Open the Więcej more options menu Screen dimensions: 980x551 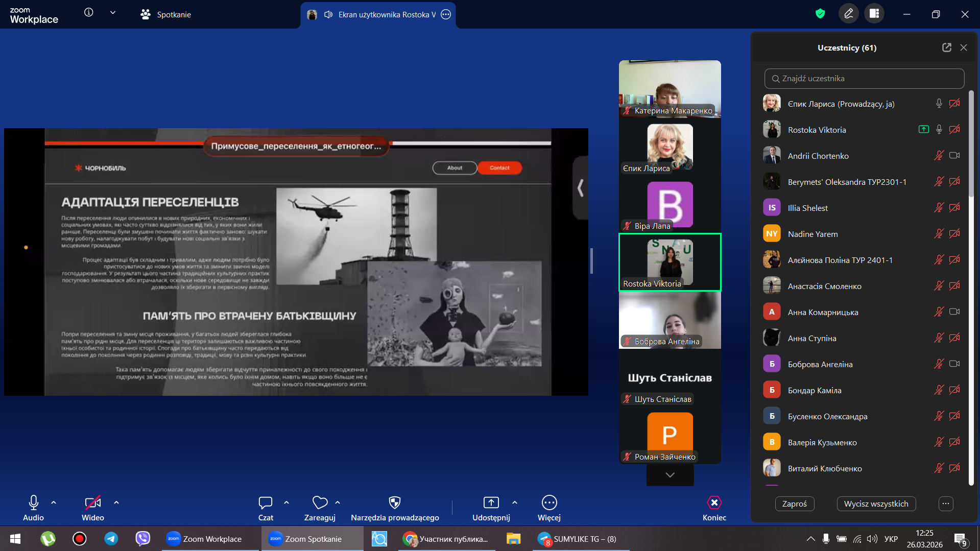[x=549, y=503]
